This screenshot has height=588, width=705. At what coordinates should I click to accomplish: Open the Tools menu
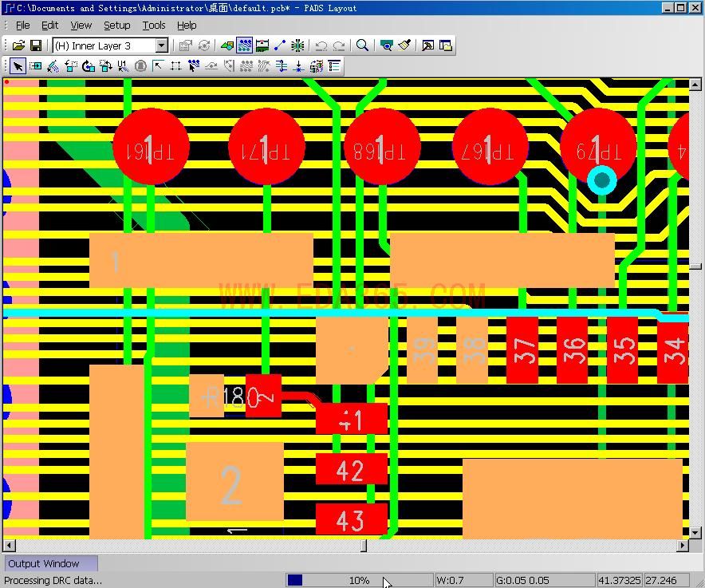click(x=153, y=26)
